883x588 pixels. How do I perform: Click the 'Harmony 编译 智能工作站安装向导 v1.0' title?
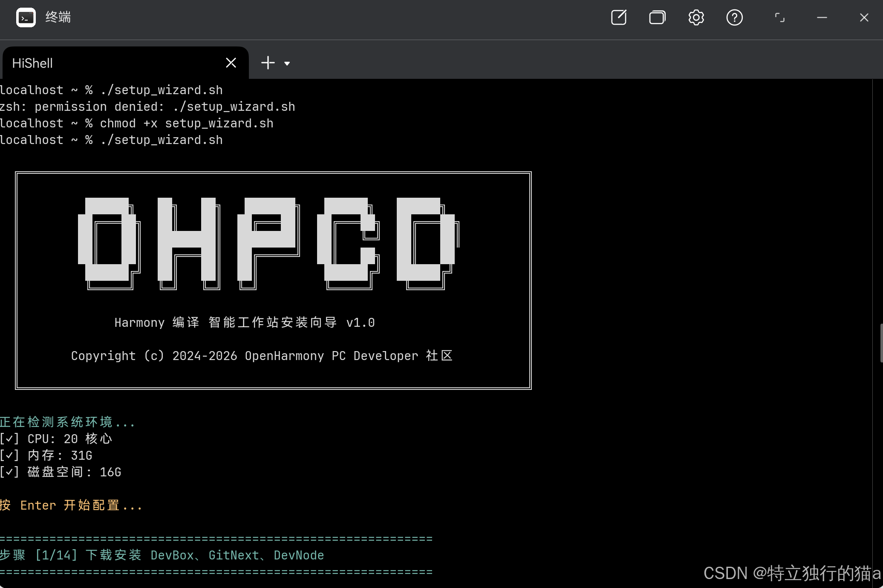coord(245,322)
